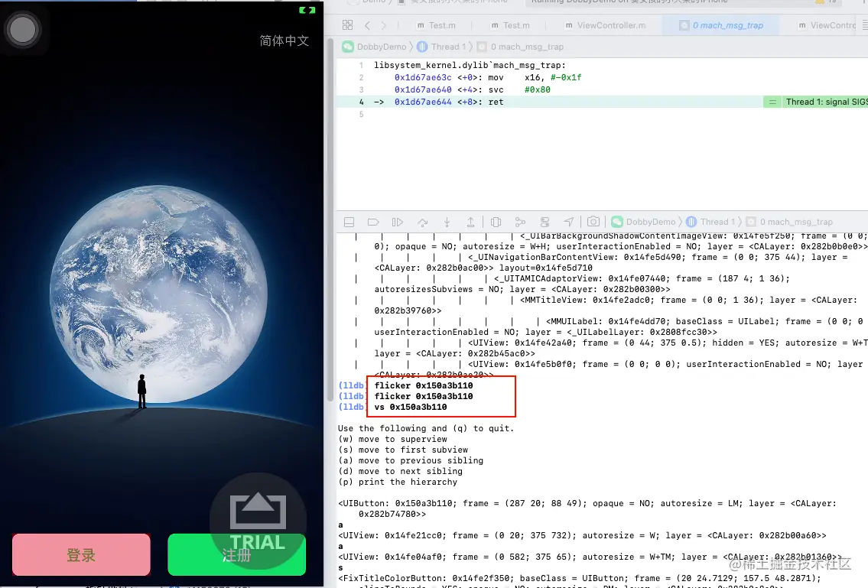Click the '(p) print the hierarchy' line
The height and width of the screenshot is (588, 868).
pyautogui.click(x=398, y=482)
